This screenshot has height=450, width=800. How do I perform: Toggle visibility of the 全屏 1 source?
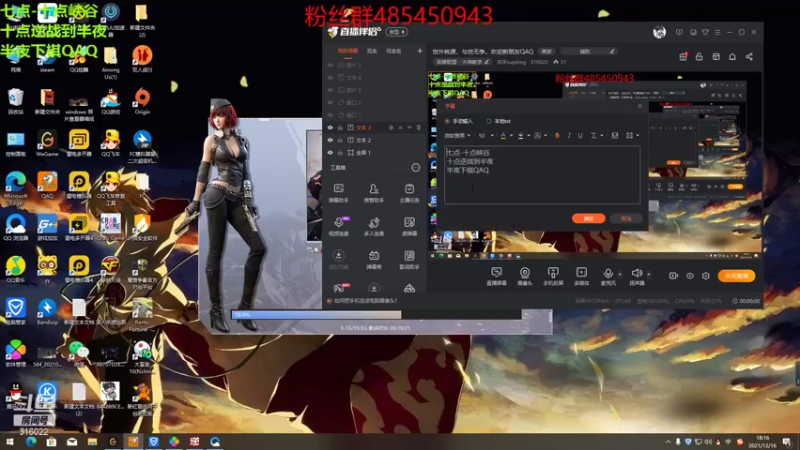click(330, 153)
